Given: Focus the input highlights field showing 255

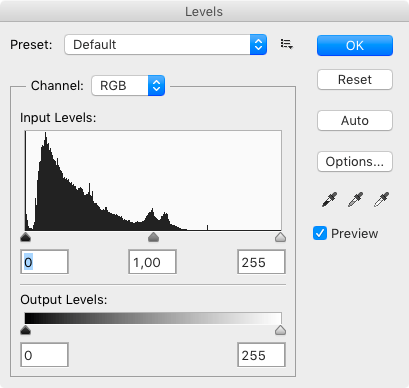Looking at the screenshot, I should coord(261,262).
